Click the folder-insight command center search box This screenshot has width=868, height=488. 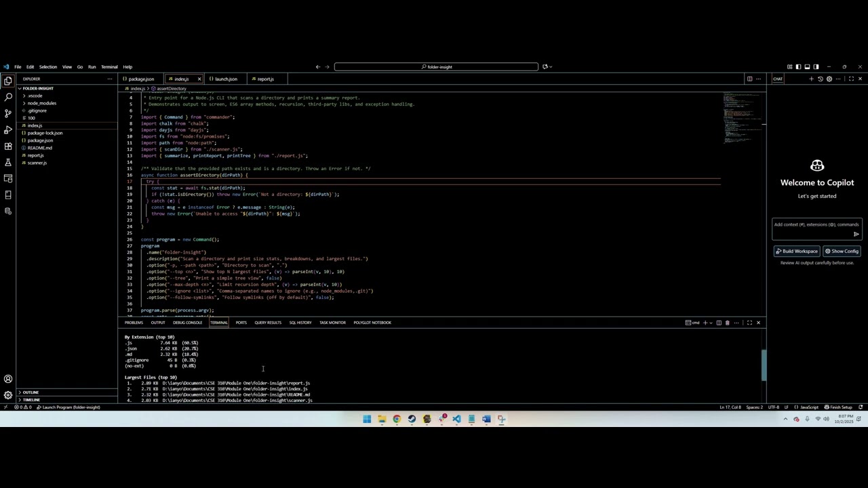436,66
